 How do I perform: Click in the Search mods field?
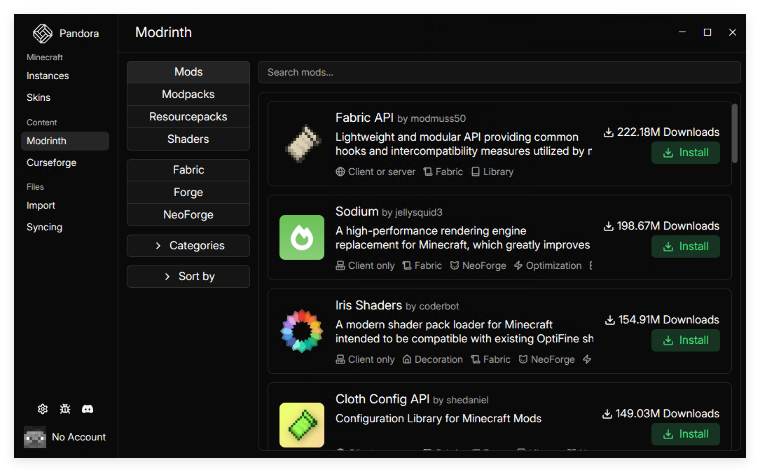[499, 72]
